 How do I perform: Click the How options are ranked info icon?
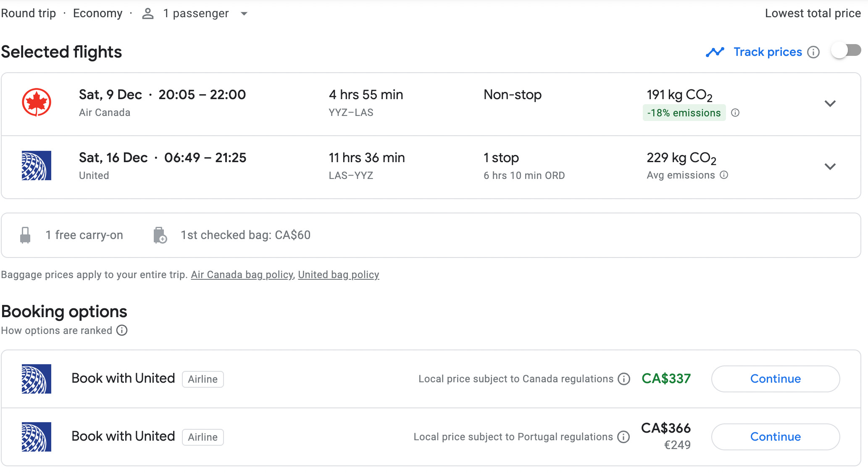coord(122,330)
